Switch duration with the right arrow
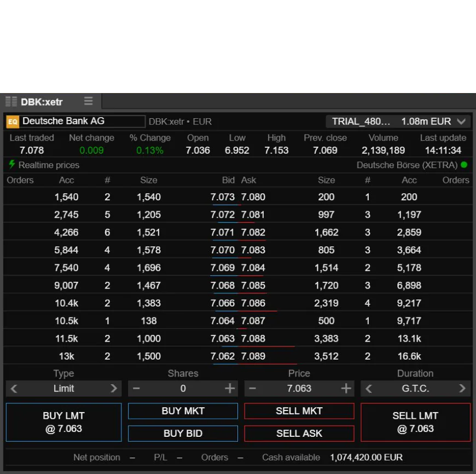 pyautogui.click(x=462, y=389)
